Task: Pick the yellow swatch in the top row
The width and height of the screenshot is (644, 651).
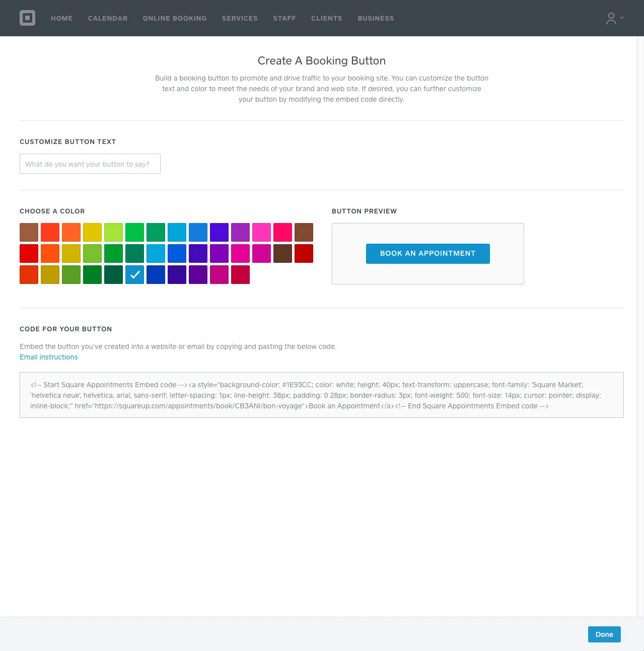Action: pyautogui.click(x=93, y=233)
